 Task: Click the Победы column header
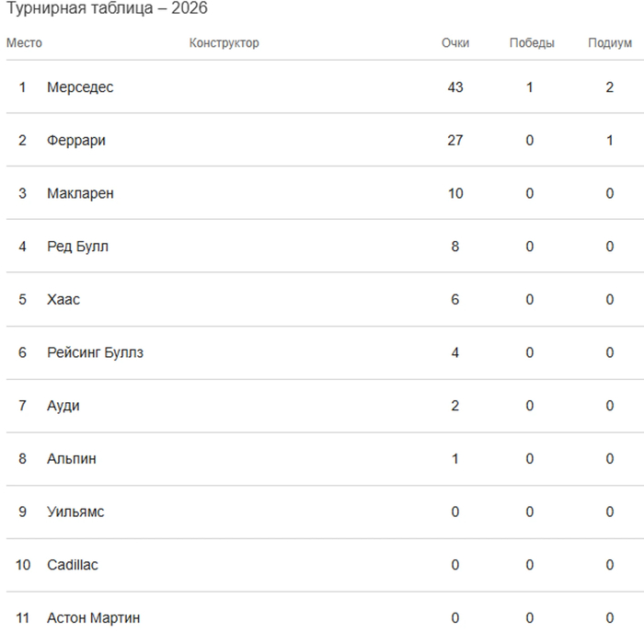click(532, 43)
